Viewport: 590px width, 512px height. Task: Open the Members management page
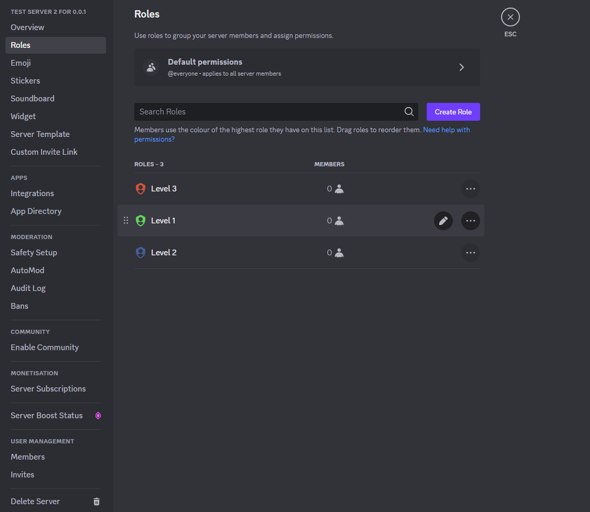click(56, 457)
